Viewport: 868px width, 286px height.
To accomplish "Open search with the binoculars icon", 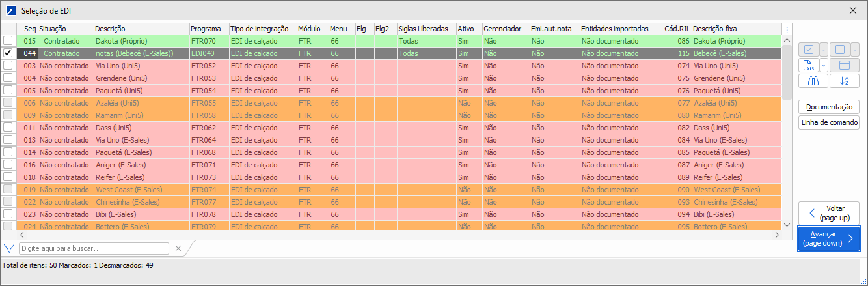I will click(x=813, y=81).
